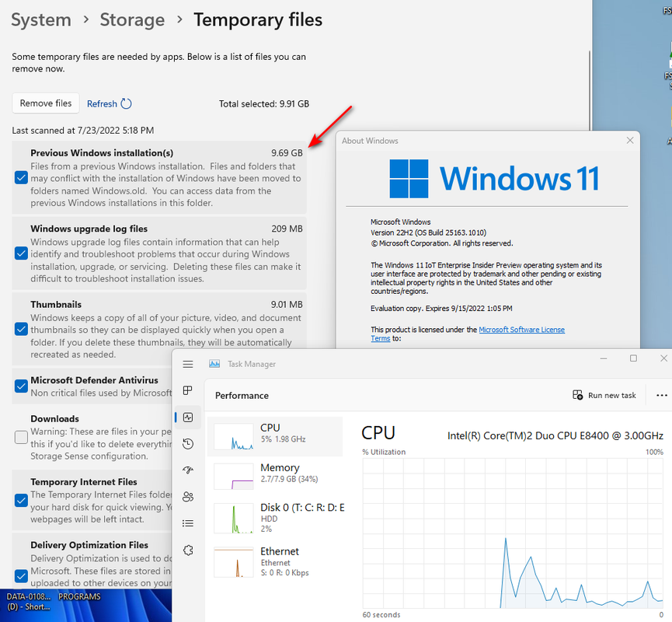
Task: Uncheck Microsoft Defender Antivirus checkbox
Action: pos(21,386)
